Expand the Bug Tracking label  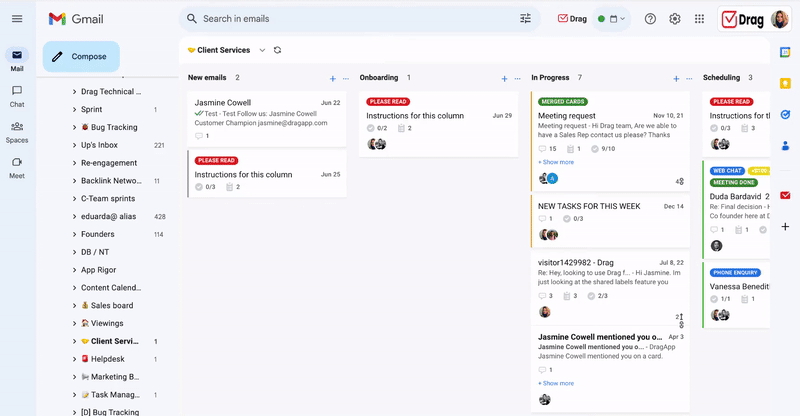pyautogui.click(x=74, y=128)
